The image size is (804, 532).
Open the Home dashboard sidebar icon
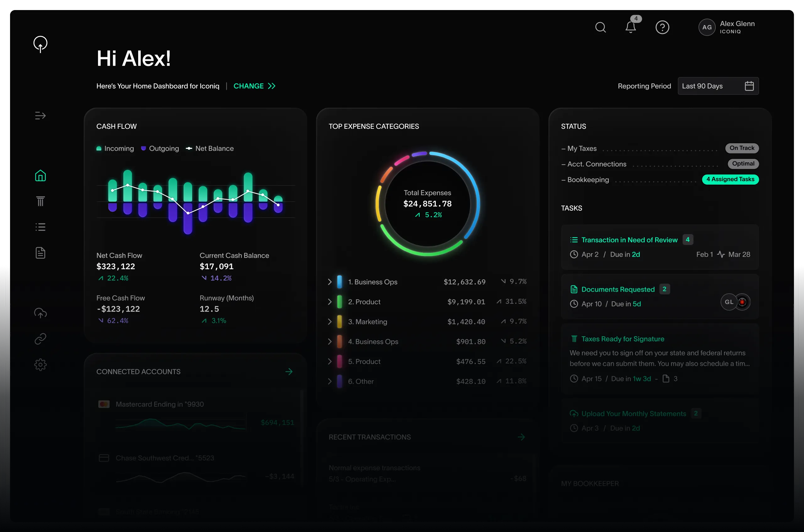coord(41,176)
